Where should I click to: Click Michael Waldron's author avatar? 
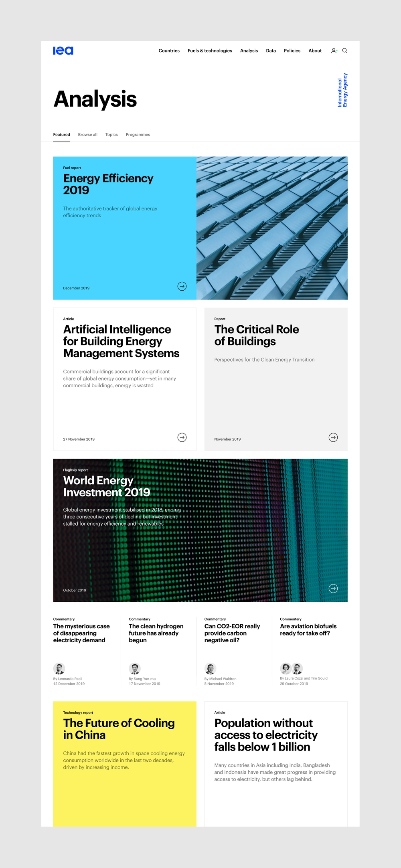210,668
